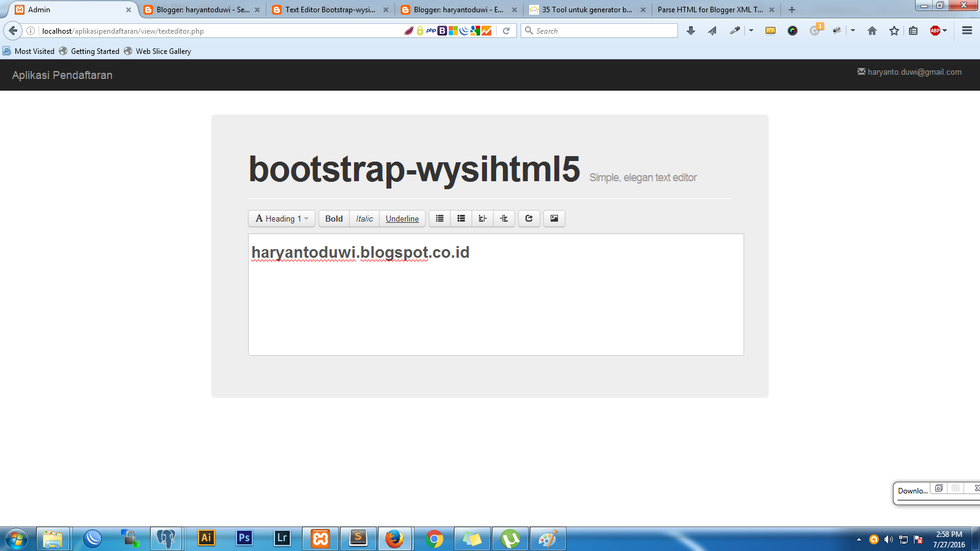Click the outdent icon in the editor toolbar
The width and height of the screenshot is (980, 551).
tap(482, 218)
